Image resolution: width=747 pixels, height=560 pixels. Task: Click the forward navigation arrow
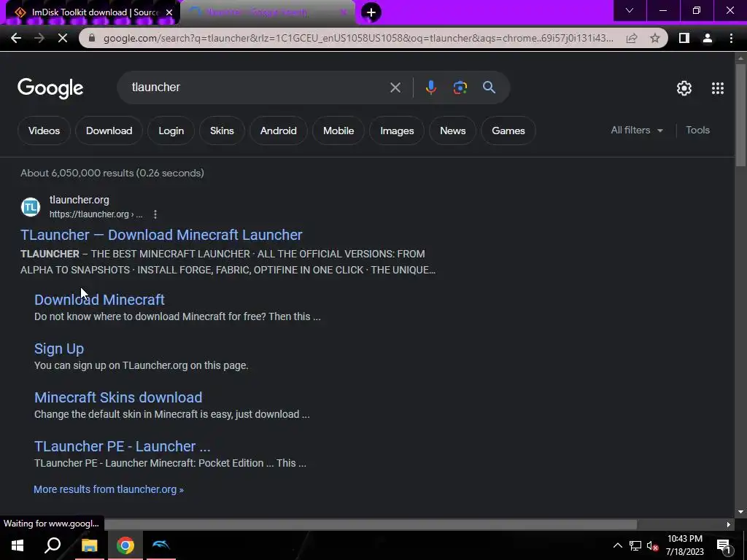coord(39,38)
